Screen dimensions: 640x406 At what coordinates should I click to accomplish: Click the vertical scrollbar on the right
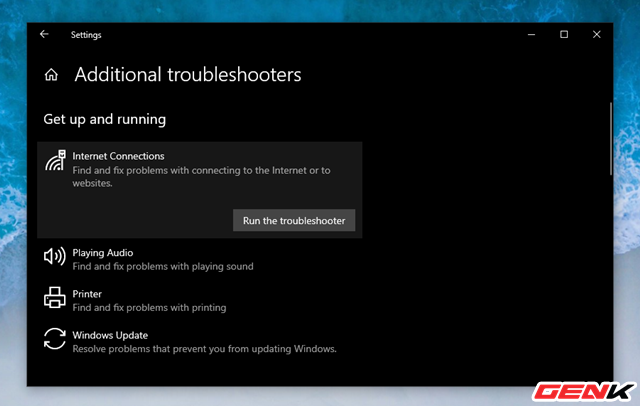610,130
